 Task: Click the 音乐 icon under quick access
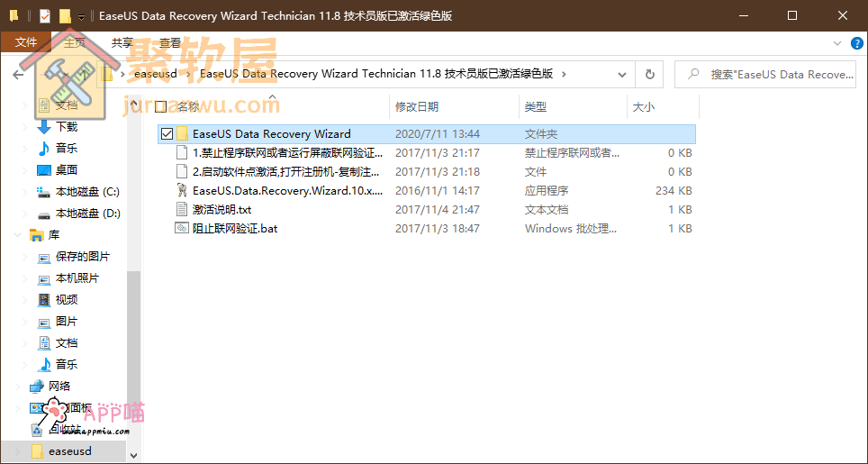[x=44, y=149]
